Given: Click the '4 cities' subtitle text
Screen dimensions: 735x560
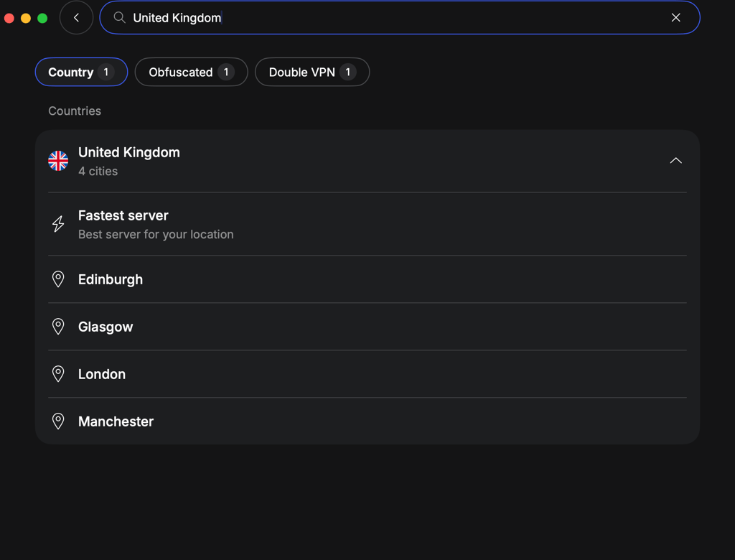Looking at the screenshot, I should 98,171.
